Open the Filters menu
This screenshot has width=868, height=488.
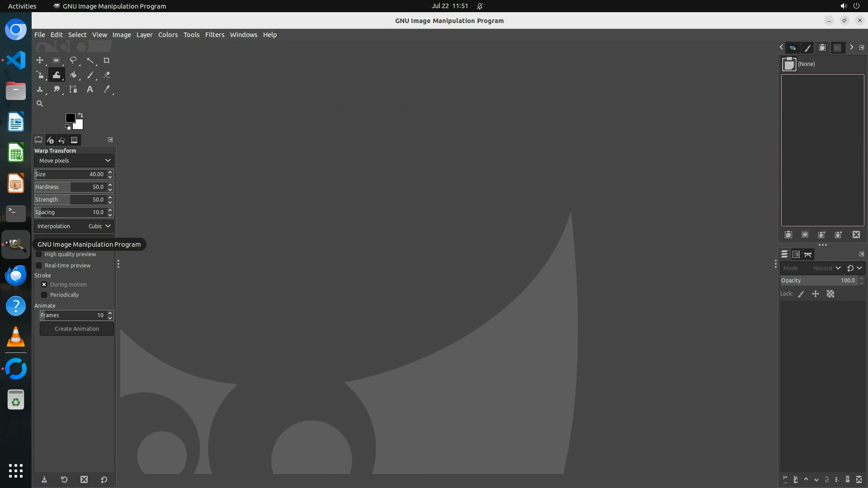click(x=214, y=35)
